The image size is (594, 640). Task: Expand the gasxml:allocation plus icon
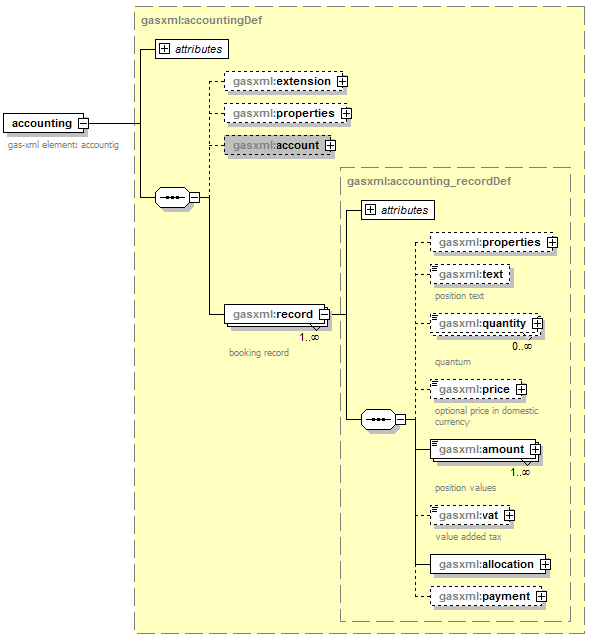545,564
